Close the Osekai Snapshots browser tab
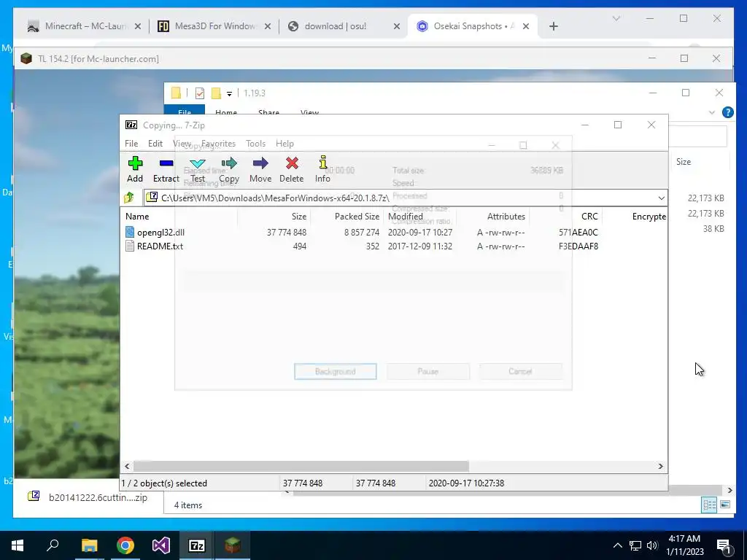This screenshot has width=747, height=560. point(526,26)
